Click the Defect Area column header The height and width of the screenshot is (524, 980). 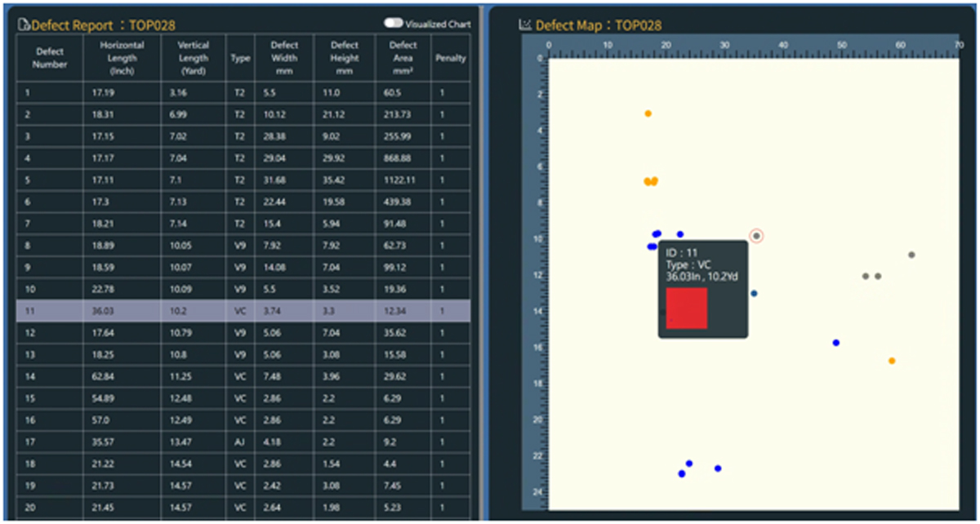[x=404, y=58]
